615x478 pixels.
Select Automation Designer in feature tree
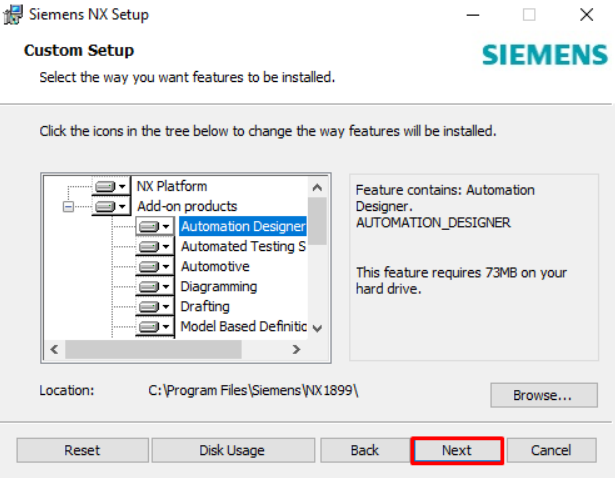coord(243,226)
